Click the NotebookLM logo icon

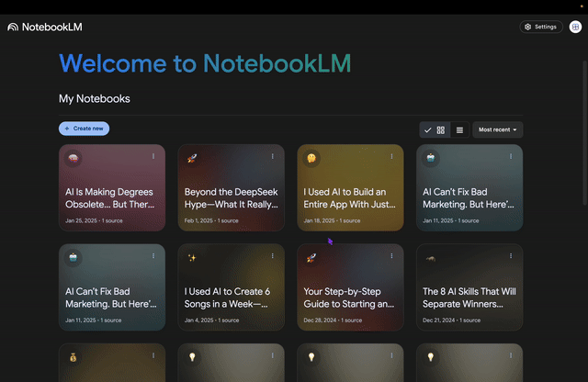[13, 27]
